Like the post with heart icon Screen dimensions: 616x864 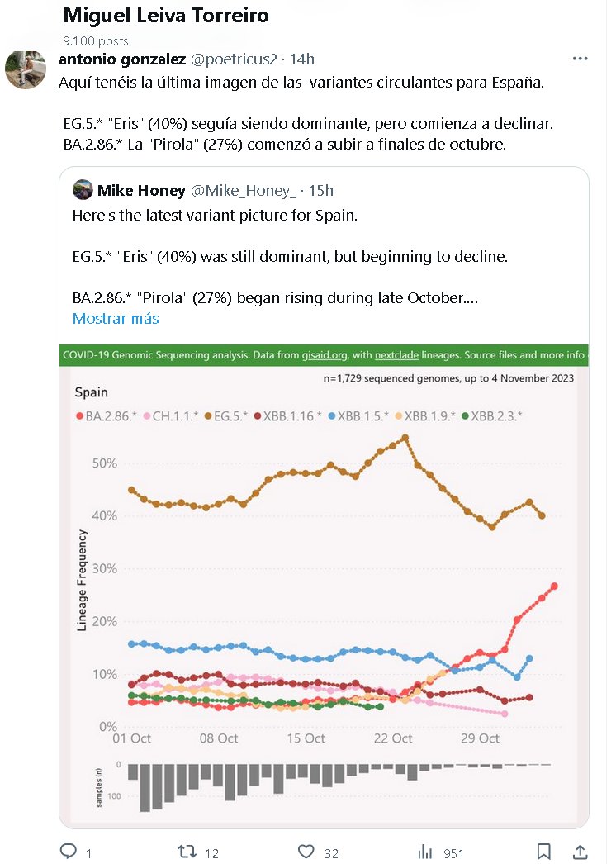306,852
